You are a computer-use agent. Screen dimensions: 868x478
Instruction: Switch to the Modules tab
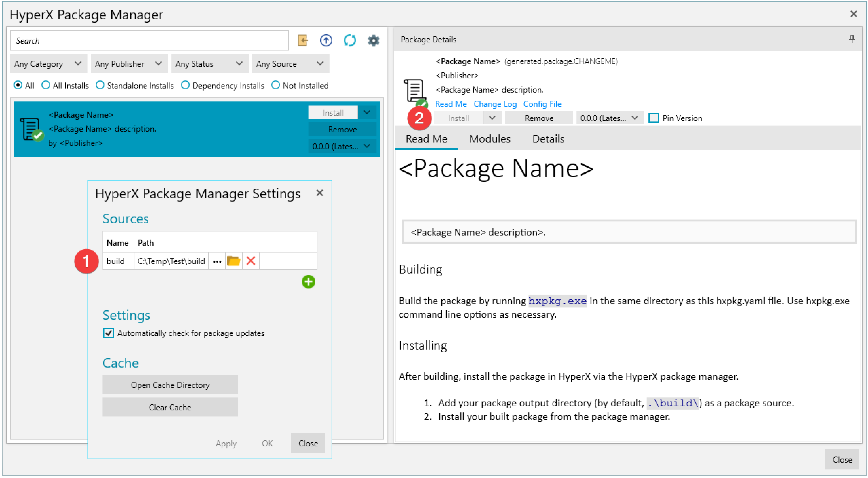pos(490,139)
